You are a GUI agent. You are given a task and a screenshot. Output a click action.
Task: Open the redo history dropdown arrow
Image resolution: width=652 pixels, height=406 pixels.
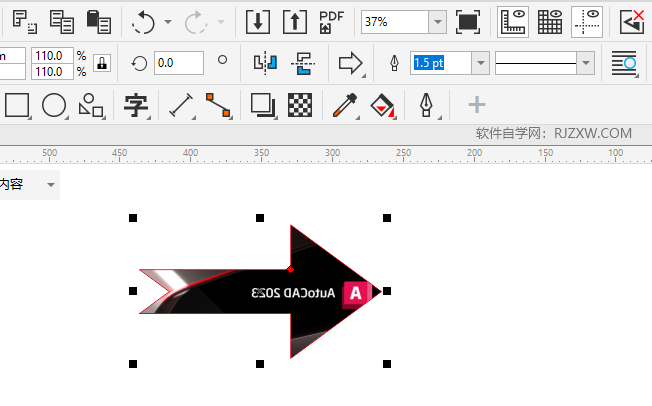coord(221,22)
